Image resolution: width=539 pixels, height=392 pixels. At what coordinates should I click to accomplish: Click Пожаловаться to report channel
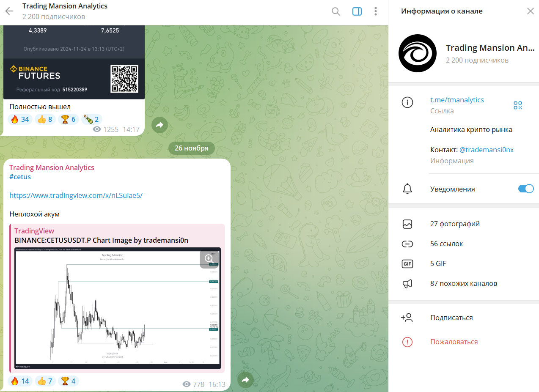pyautogui.click(x=454, y=342)
